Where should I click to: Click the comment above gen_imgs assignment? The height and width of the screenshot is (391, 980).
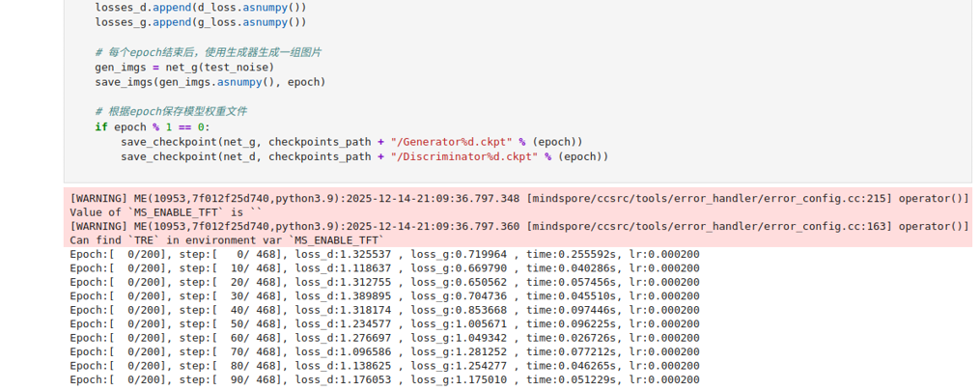click(208, 52)
